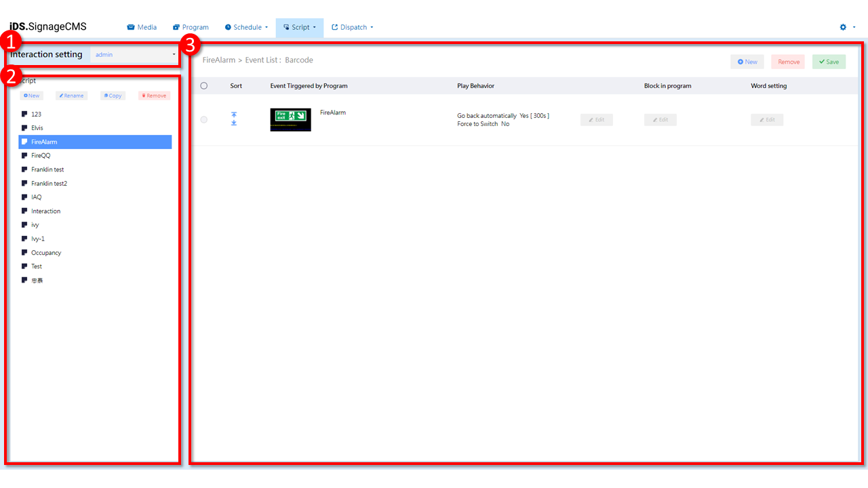Expand the Schedule menu dropdown
The width and height of the screenshot is (868, 488).
pyautogui.click(x=247, y=27)
